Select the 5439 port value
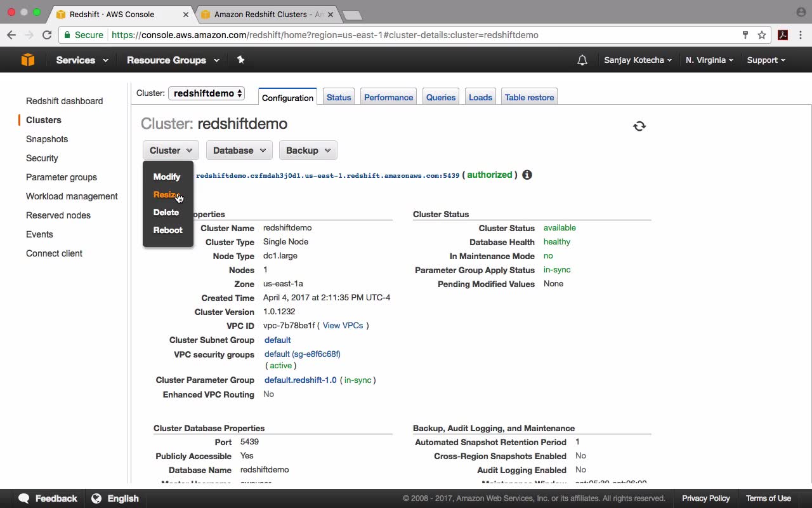The height and width of the screenshot is (508, 812). coord(249,442)
